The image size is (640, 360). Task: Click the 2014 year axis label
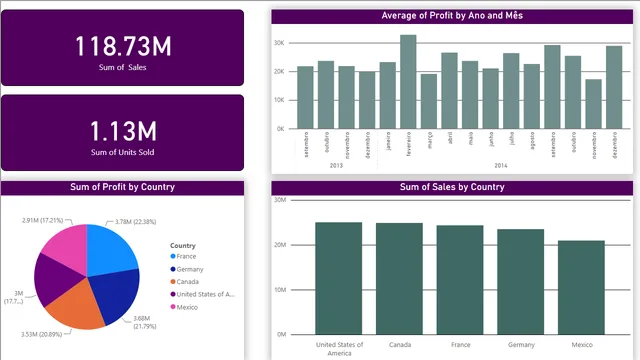point(501,165)
